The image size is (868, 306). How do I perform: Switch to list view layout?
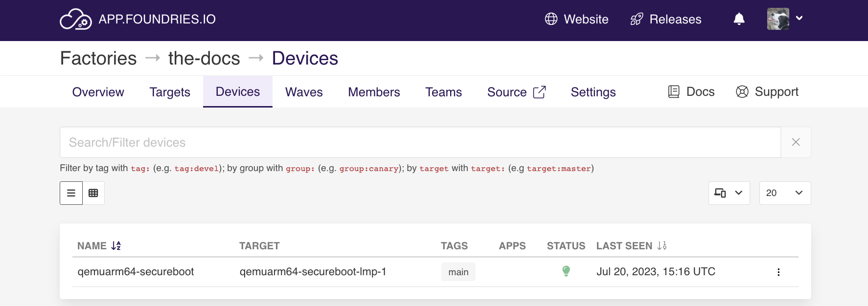point(71,193)
